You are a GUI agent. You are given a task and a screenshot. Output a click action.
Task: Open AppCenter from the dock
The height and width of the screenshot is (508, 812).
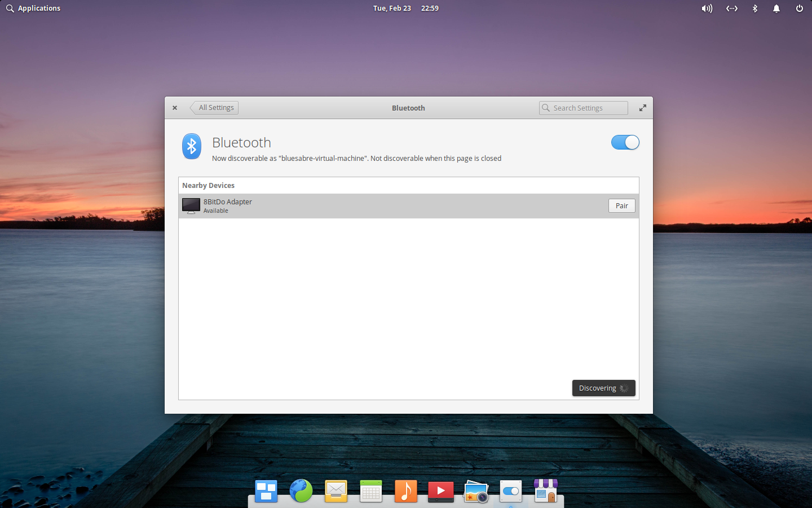(545, 490)
